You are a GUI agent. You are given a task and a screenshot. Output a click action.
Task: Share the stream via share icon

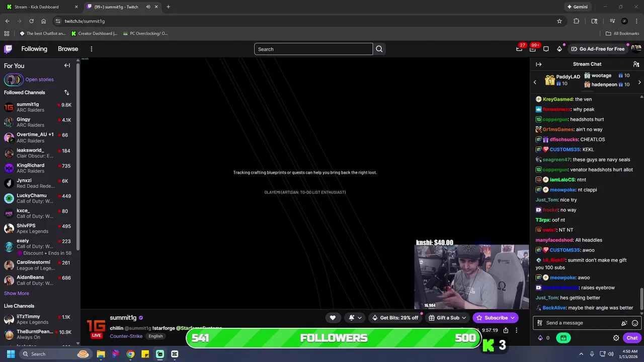[x=506, y=330]
